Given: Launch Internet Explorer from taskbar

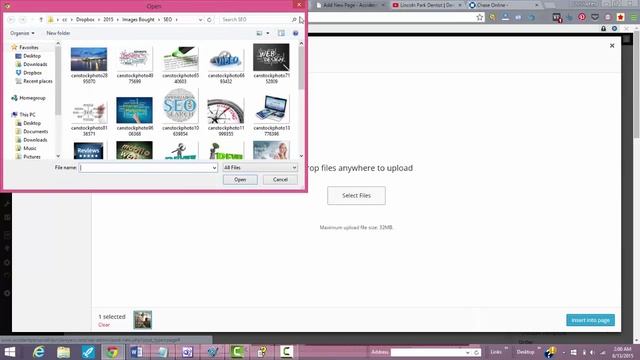Looking at the screenshot, I should coord(38,352).
